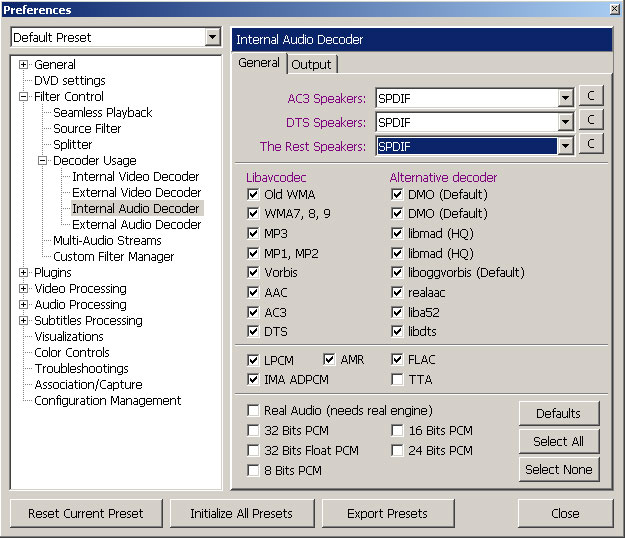Open the AC3 Speakers dropdown
Screen dimensions: 625x538
pyautogui.click(x=565, y=98)
